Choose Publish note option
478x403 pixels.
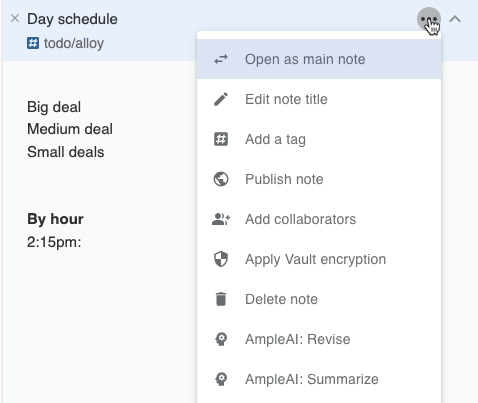click(x=319, y=179)
